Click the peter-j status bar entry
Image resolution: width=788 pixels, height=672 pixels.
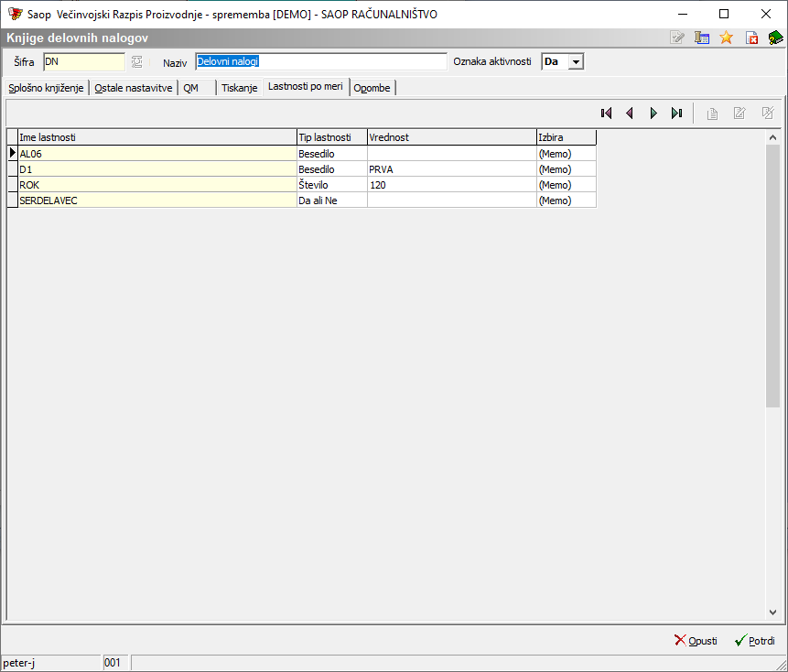50,663
